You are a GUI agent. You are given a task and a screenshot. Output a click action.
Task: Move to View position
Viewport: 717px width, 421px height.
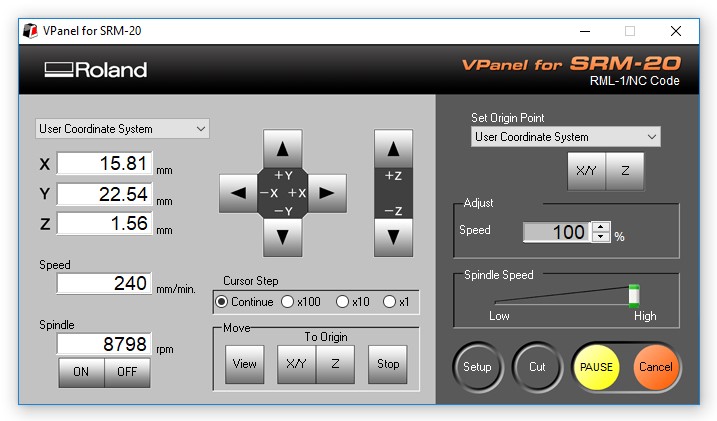(245, 364)
